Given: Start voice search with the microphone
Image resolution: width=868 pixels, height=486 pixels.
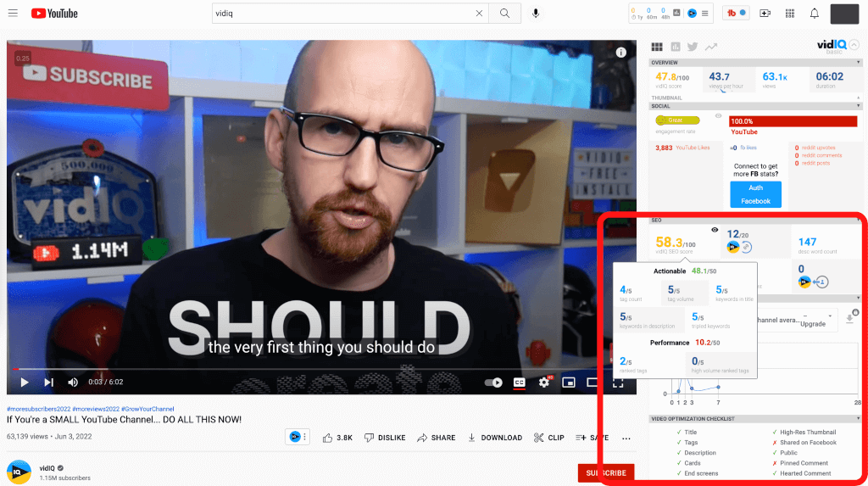Looking at the screenshot, I should pyautogui.click(x=536, y=14).
